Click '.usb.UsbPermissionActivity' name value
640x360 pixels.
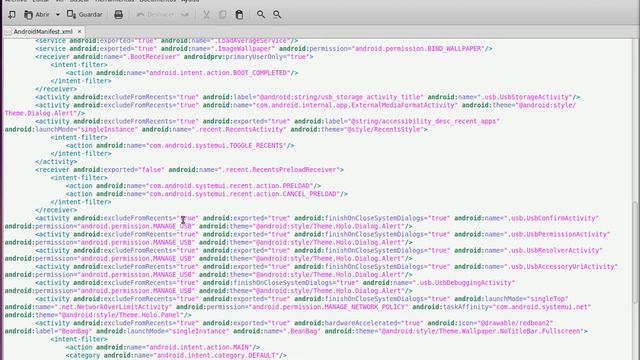[x=558, y=234]
